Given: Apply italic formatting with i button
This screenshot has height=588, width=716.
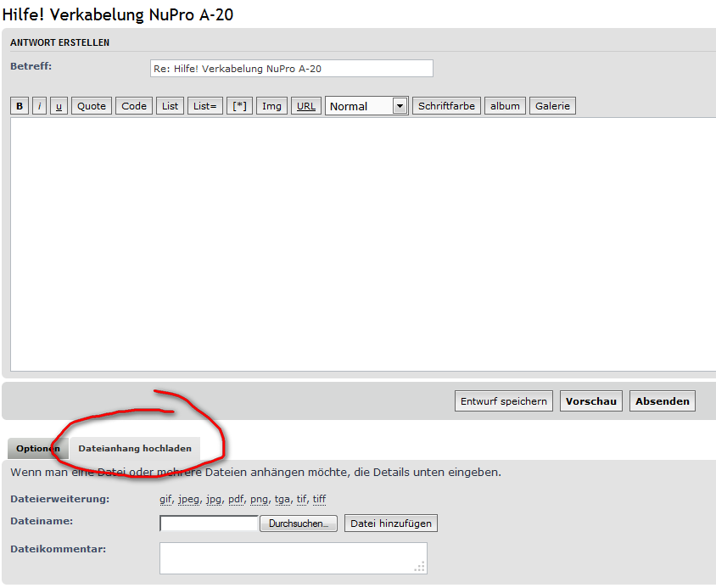Looking at the screenshot, I should click(40, 106).
